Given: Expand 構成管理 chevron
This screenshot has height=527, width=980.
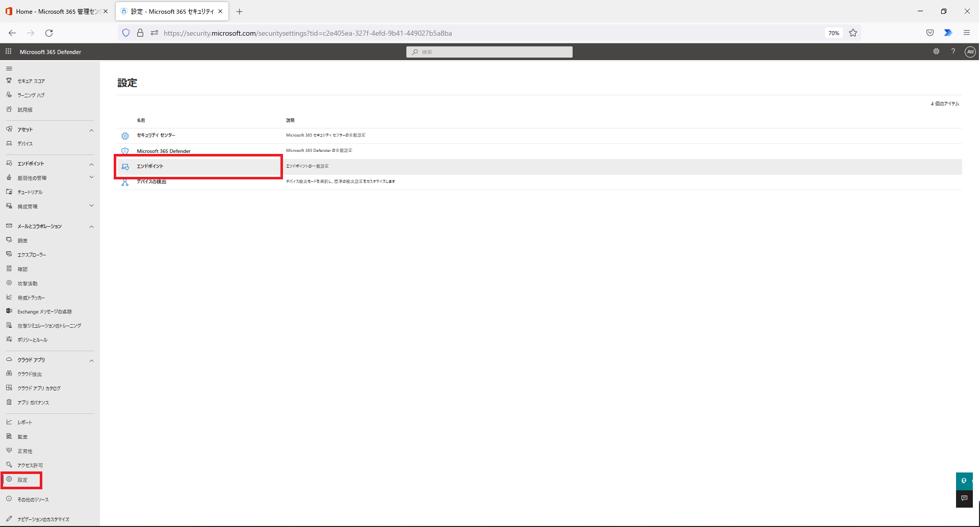Looking at the screenshot, I should coord(91,206).
